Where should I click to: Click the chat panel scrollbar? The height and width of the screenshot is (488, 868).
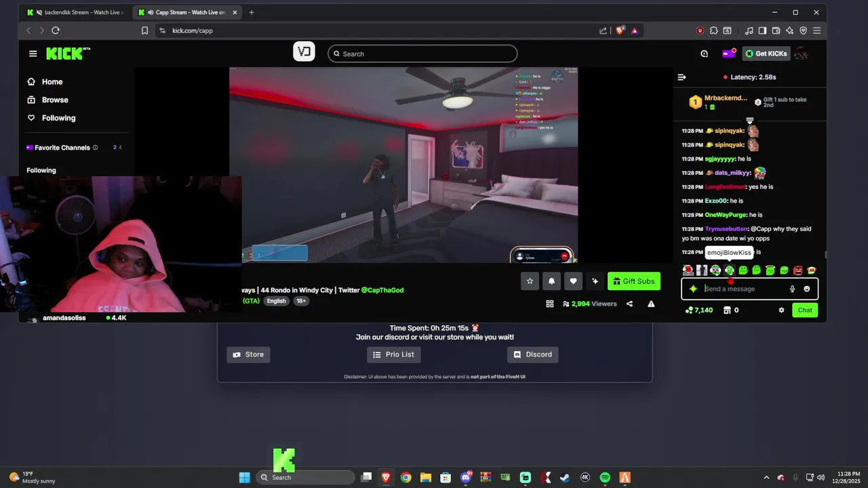click(x=825, y=255)
